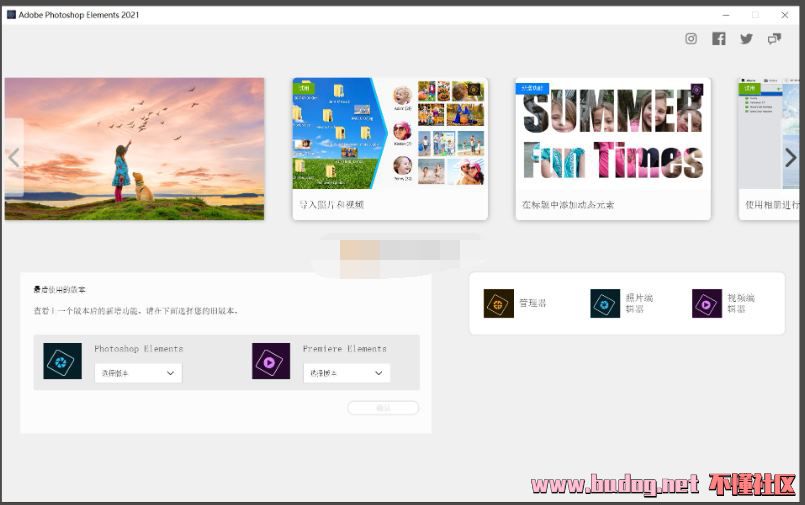Open the Twitter social link icon
Viewport: 805px width, 505px height.
[x=746, y=38]
